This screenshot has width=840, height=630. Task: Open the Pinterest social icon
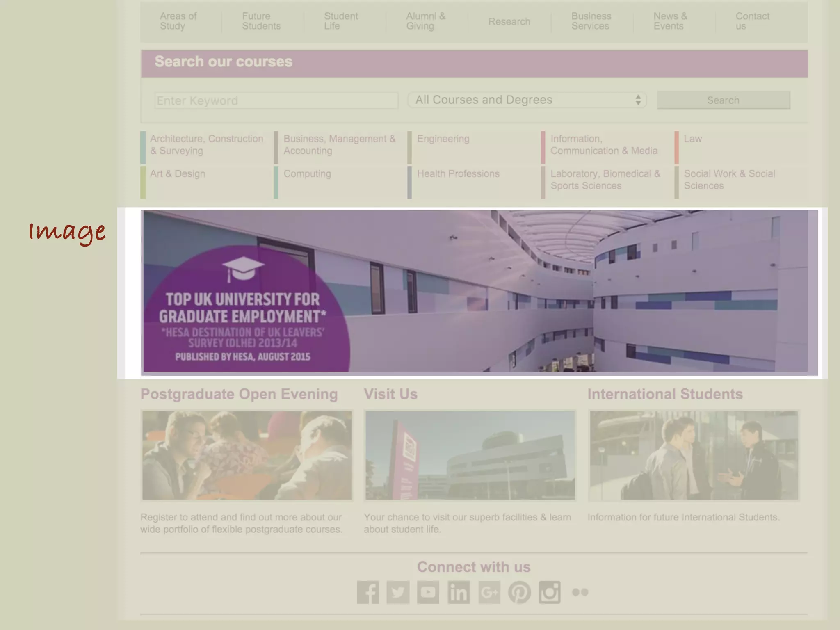coord(519,592)
